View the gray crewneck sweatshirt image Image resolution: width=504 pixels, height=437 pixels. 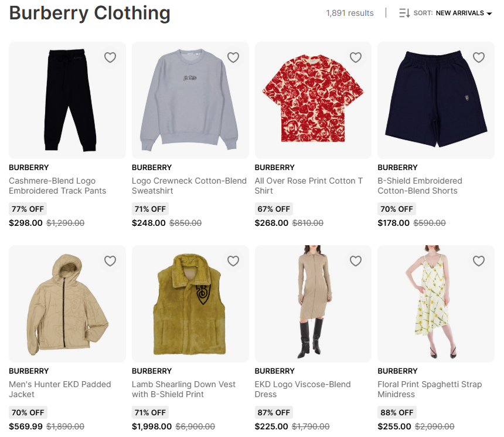point(190,101)
